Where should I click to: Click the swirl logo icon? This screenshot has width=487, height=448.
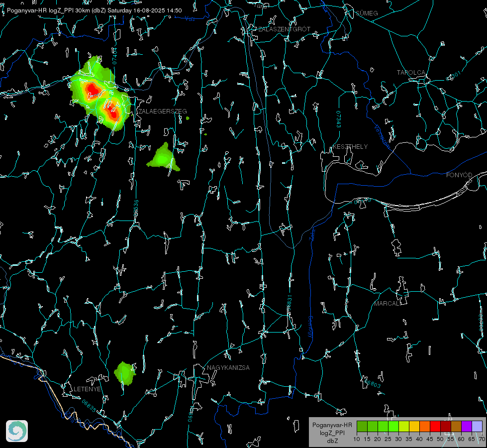pos(17,431)
